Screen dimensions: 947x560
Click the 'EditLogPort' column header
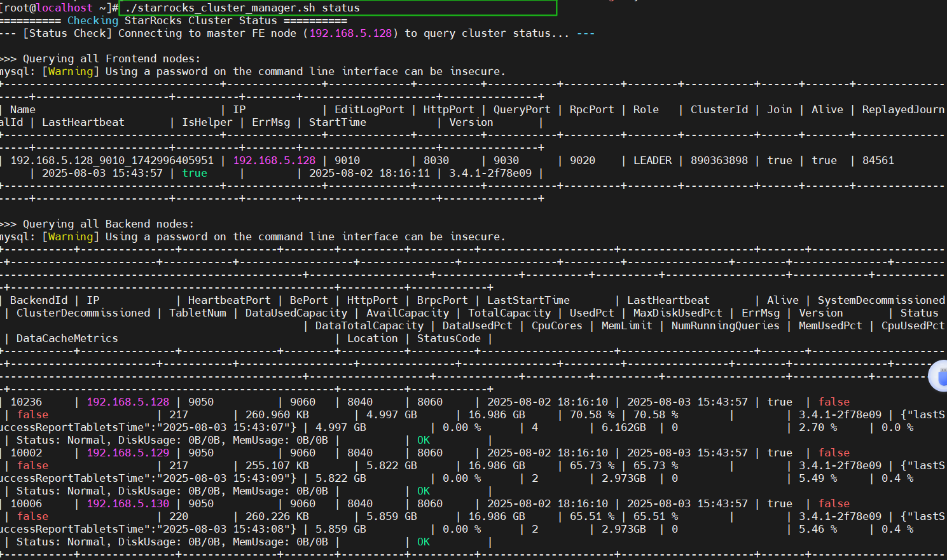[x=370, y=109]
